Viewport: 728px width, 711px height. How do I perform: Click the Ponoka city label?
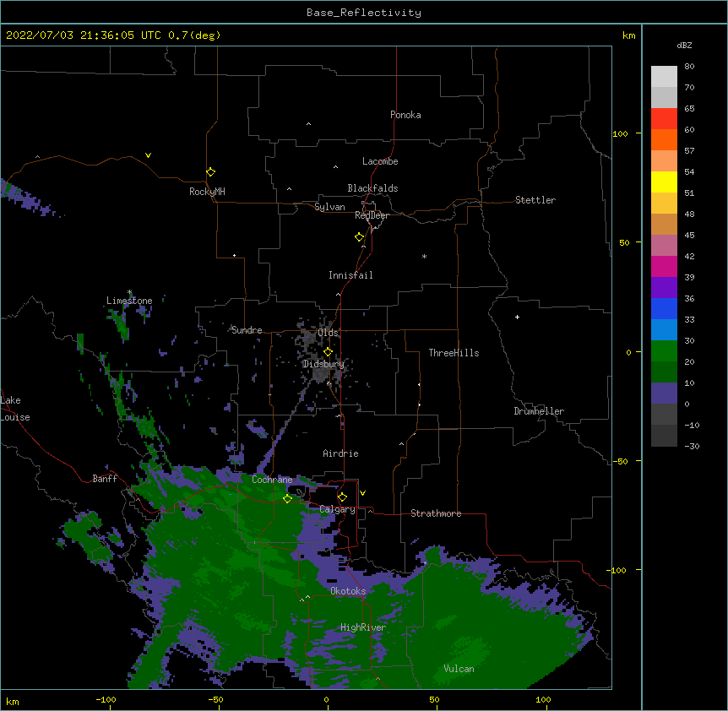click(x=405, y=115)
